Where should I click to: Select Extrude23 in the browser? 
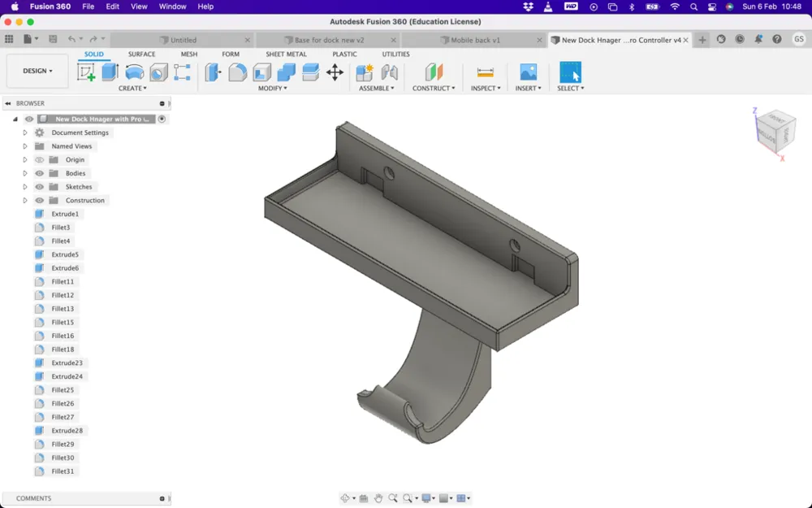point(67,363)
